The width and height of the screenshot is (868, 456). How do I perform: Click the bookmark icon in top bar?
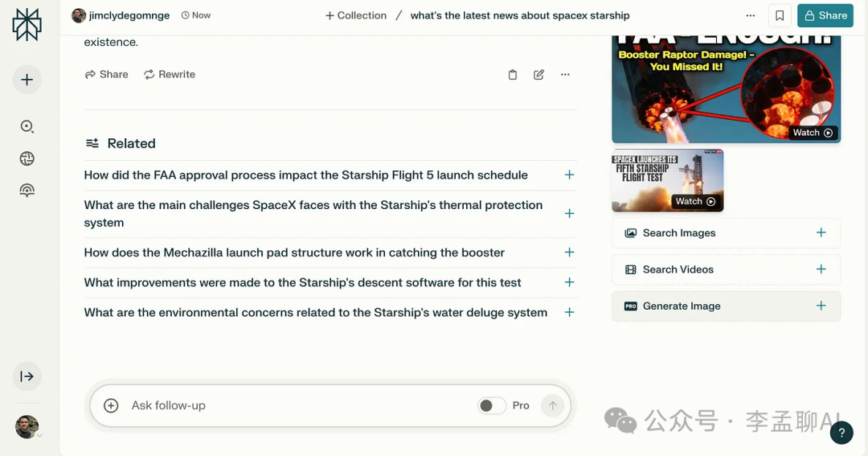(780, 15)
